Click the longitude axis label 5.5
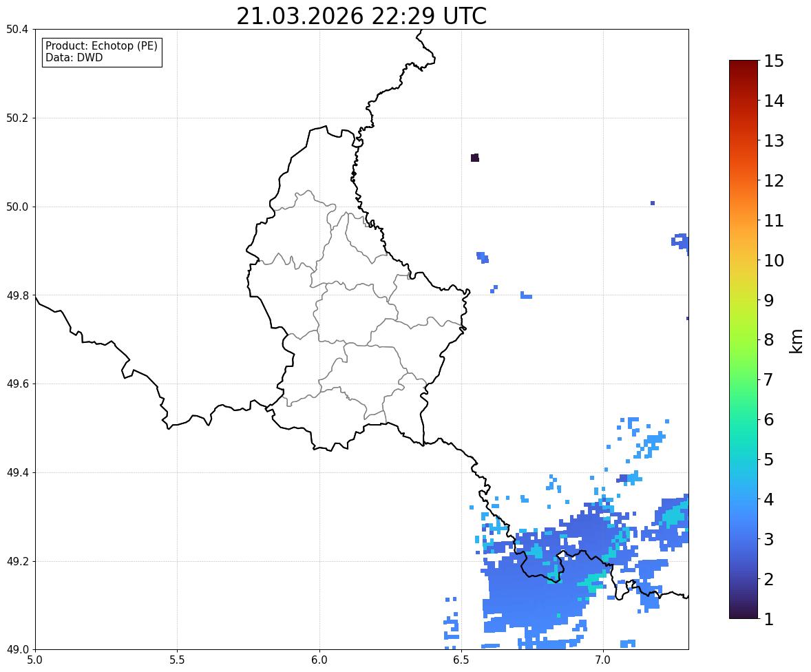811x672 pixels. click(177, 660)
